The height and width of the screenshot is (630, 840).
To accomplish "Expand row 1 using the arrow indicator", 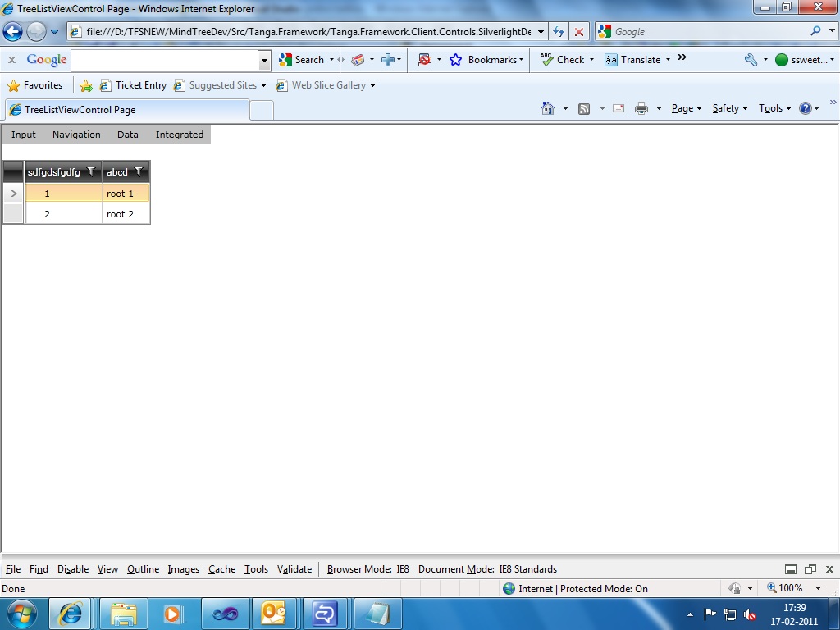I will tap(14, 194).
